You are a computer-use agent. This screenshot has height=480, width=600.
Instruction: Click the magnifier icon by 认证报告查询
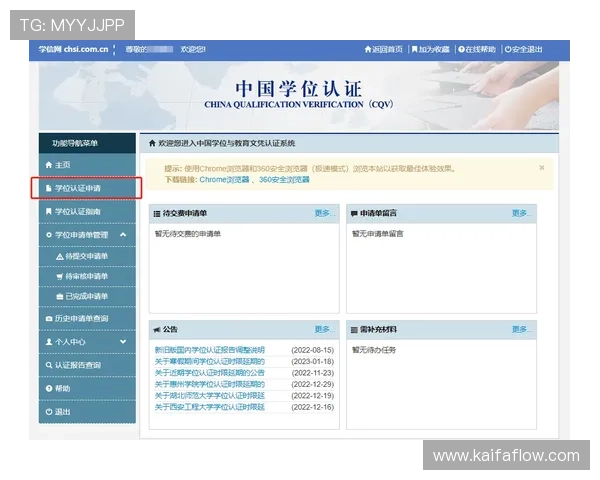49,365
